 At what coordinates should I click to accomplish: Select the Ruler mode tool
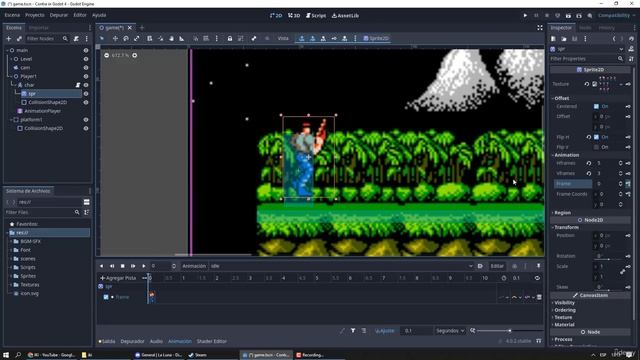coord(182,38)
